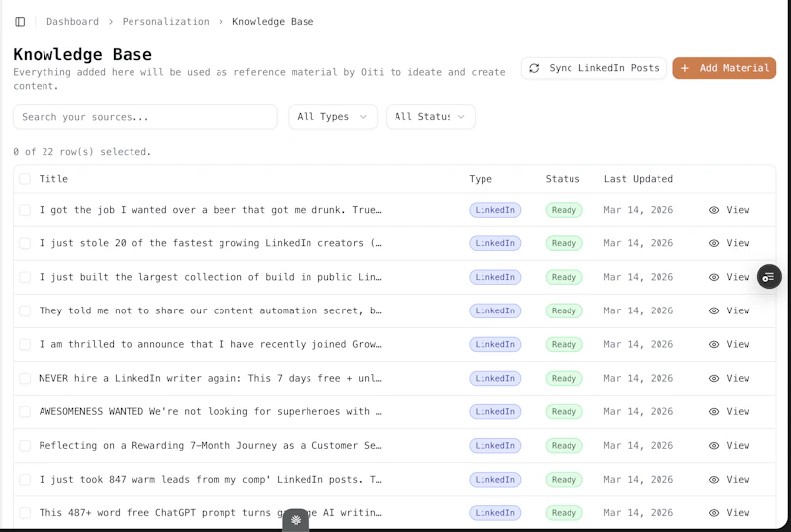The width and height of the screenshot is (791, 532).
Task: Open the floating dark list widget button
Action: (769, 277)
